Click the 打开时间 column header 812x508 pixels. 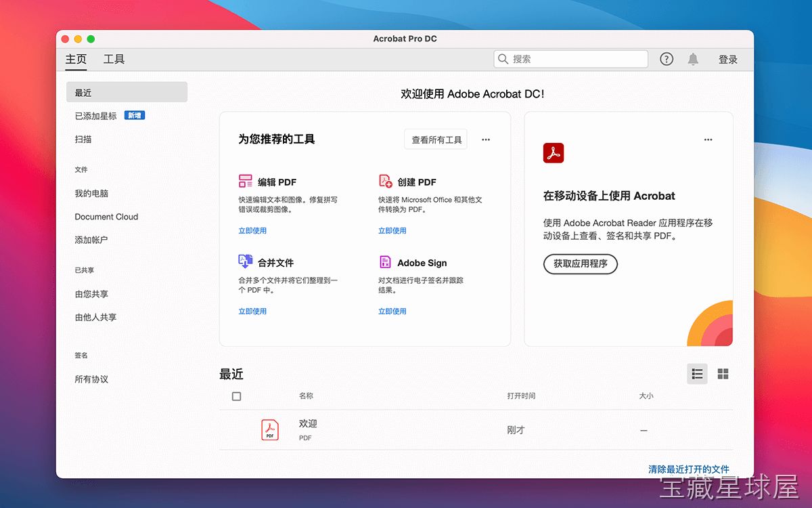click(x=521, y=396)
